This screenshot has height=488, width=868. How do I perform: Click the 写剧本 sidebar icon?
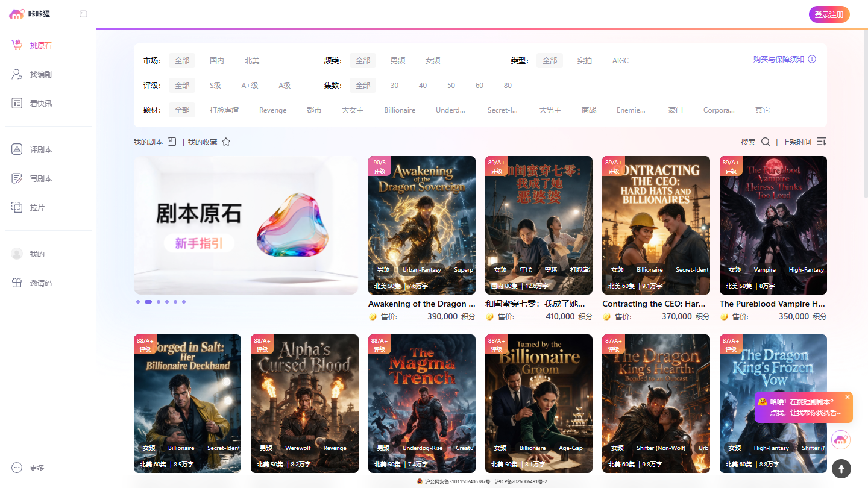point(17,178)
